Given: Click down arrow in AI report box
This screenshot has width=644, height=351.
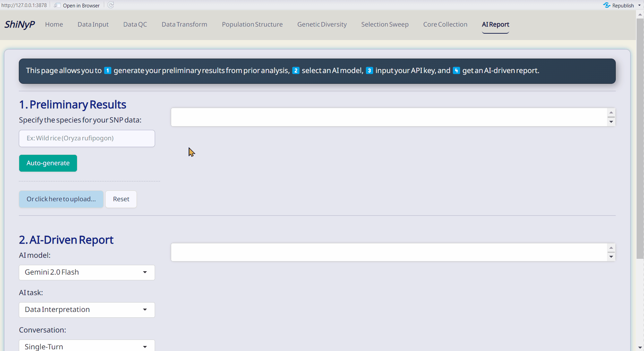Looking at the screenshot, I should [611, 257].
